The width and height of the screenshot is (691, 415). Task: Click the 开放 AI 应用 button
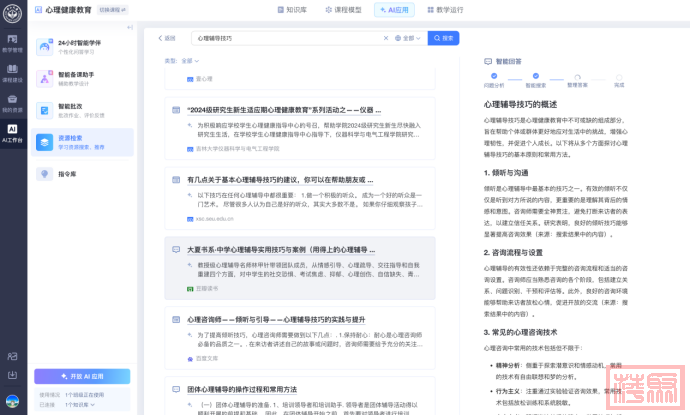click(x=81, y=376)
